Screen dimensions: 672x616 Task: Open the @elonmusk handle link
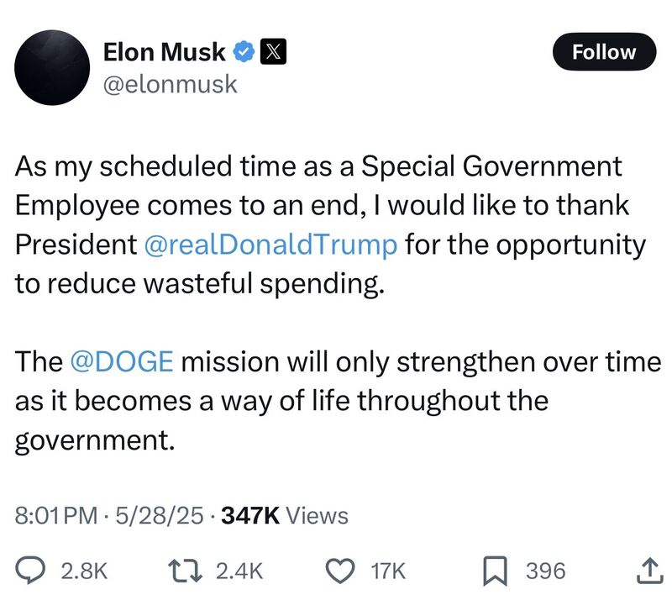170,84
